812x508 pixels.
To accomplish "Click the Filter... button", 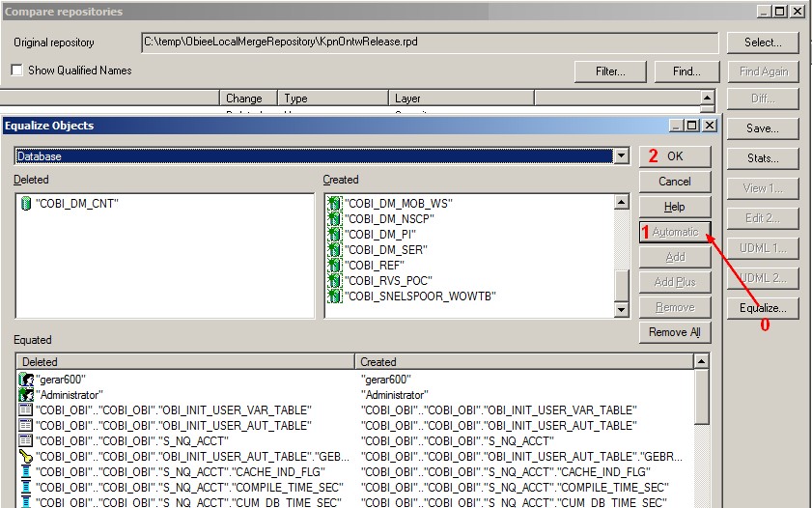I will click(x=609, y=71).
